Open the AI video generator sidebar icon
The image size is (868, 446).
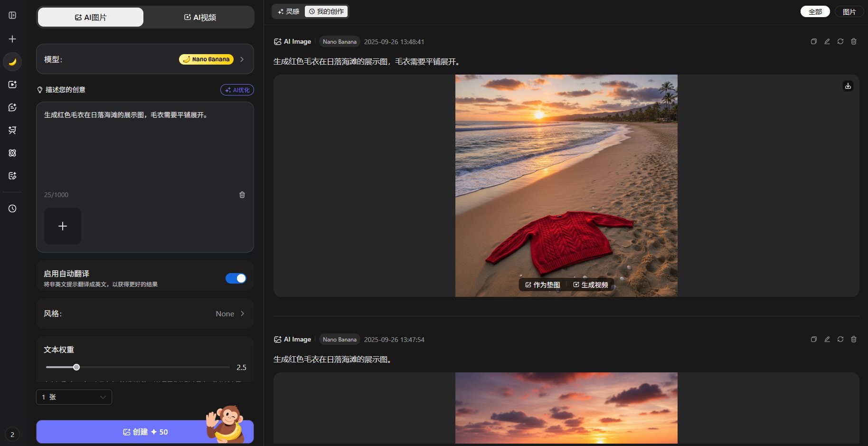tap(12, 85)
